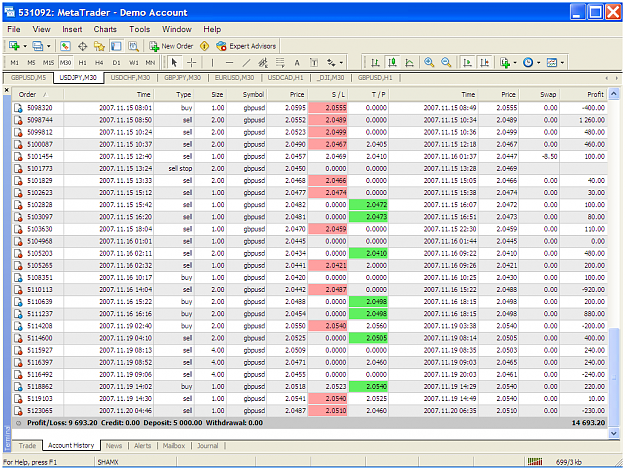Select the Fibonacci Retracement tool
The height and width of the screenshot is (470, 625).
[280, 63]
